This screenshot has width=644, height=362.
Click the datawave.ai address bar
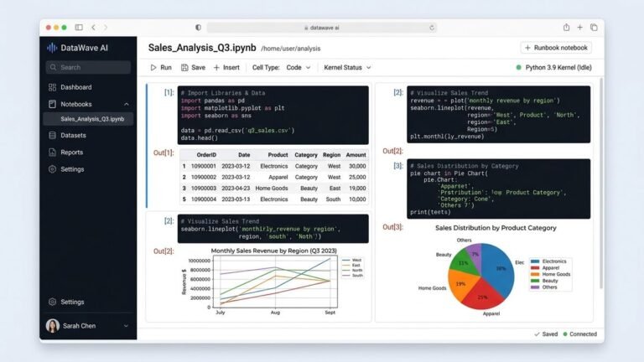(322, 28)
